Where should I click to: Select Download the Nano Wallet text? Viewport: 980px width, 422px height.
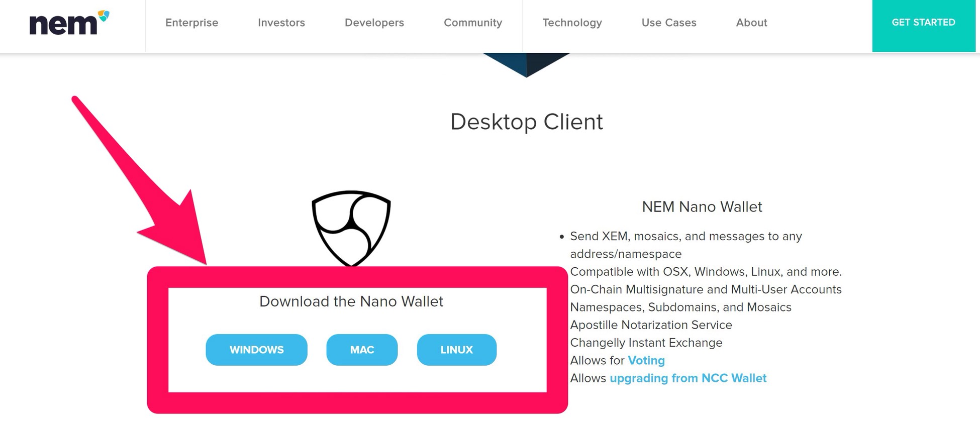pos(351,301)
